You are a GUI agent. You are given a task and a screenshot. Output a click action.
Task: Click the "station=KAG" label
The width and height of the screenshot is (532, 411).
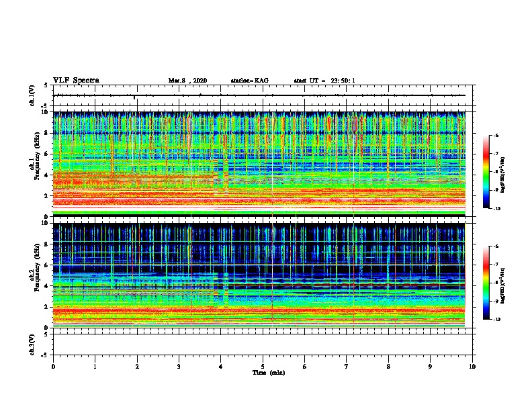(250, 81)
